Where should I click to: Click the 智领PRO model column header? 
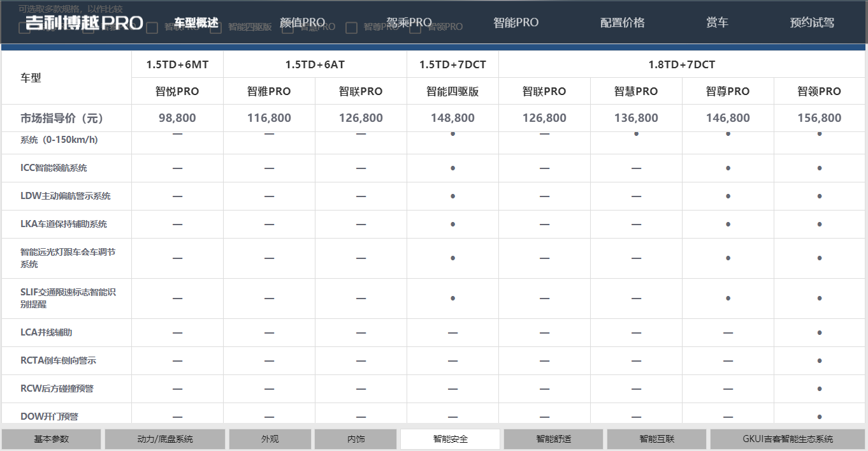[820, 91]
